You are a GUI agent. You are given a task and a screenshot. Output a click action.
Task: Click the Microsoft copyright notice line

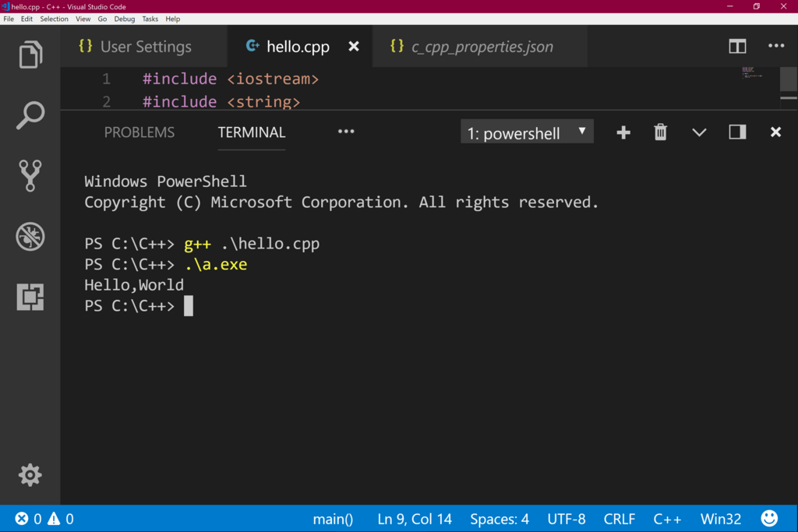coord(341,203)
